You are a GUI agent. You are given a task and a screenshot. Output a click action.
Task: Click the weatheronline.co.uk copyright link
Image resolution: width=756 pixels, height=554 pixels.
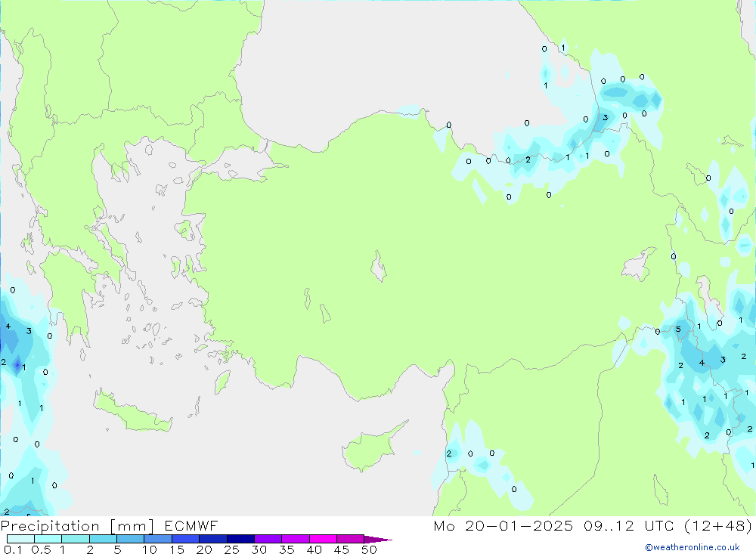(692, 547)
